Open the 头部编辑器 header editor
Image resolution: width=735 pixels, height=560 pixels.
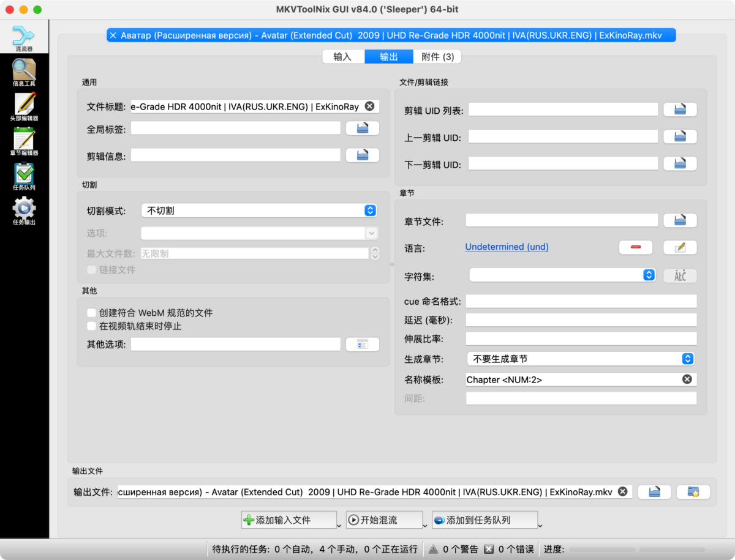(x=24, y=108)
